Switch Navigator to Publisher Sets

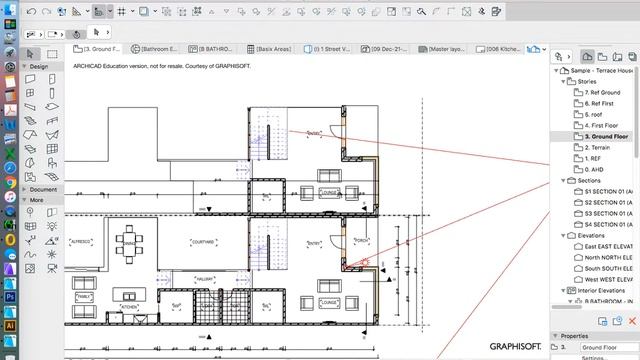pos(632,57)
